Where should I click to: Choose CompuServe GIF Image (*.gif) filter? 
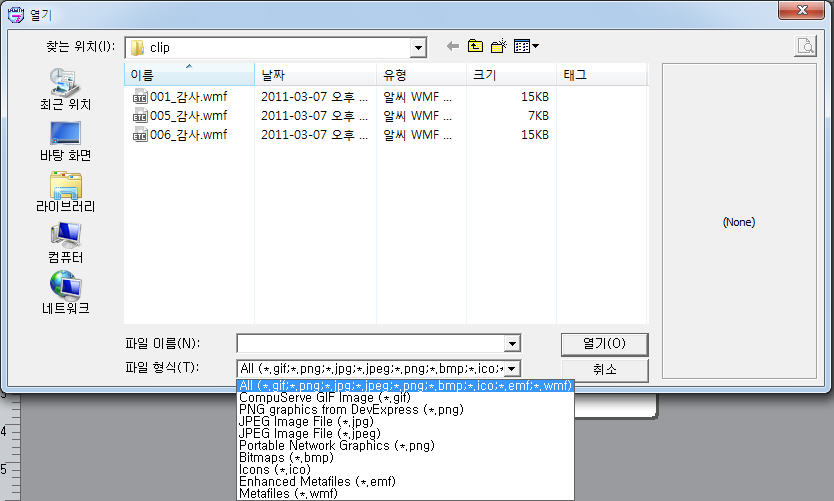(x=405, y=398)
